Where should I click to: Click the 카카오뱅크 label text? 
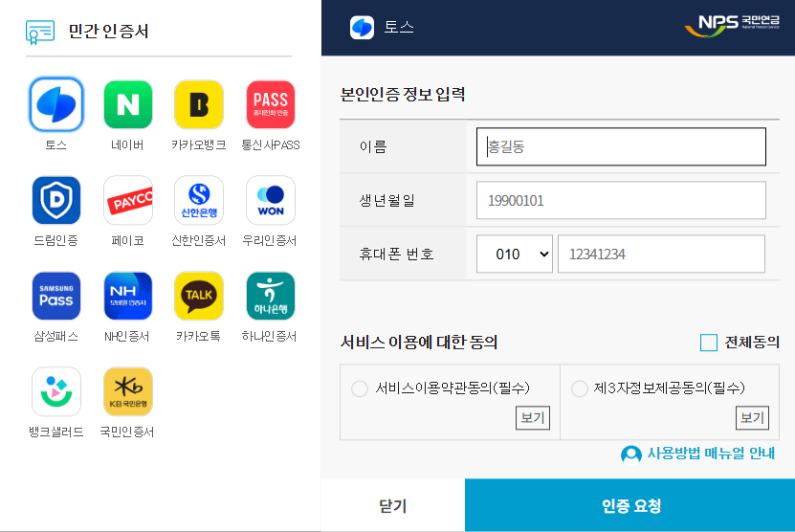(x=199, y=145)
